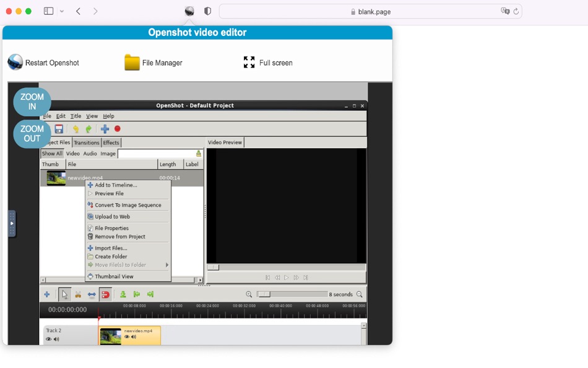Screen dimensions: 588x368
Task: Click the fast forward playback button
Action: (296, 278)
